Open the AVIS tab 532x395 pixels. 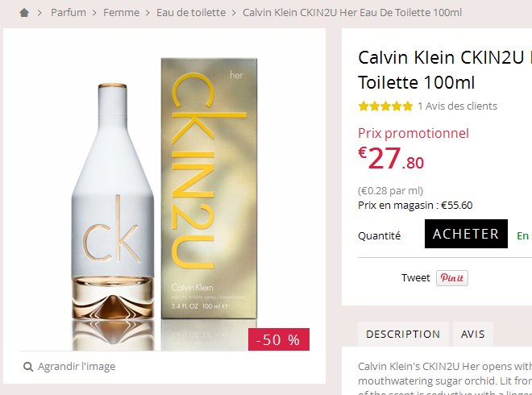[473, 334]
